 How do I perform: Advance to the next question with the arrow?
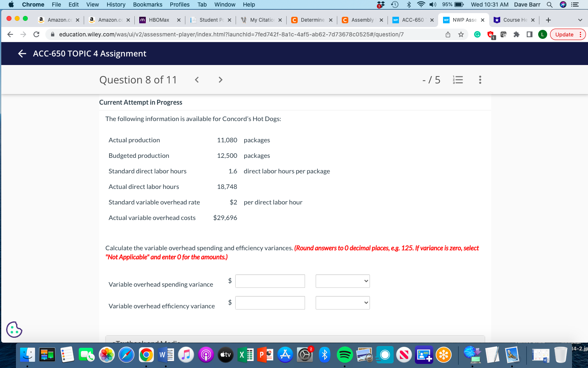pos(220,80)
